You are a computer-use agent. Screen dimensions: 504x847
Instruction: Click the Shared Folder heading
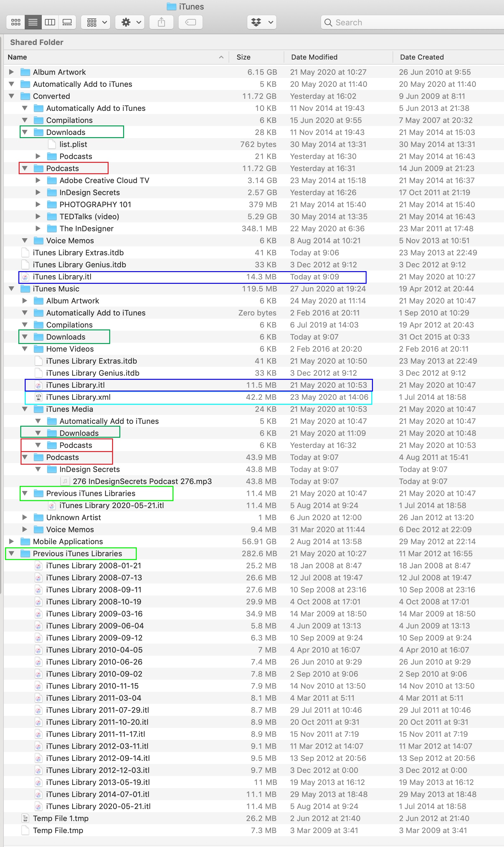click(37, 42)
